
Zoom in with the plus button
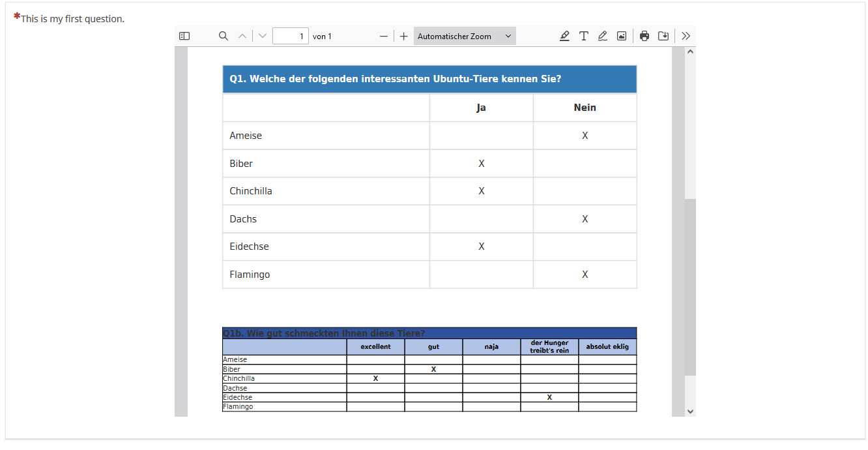pyautogui.click(x=404, y=37)
